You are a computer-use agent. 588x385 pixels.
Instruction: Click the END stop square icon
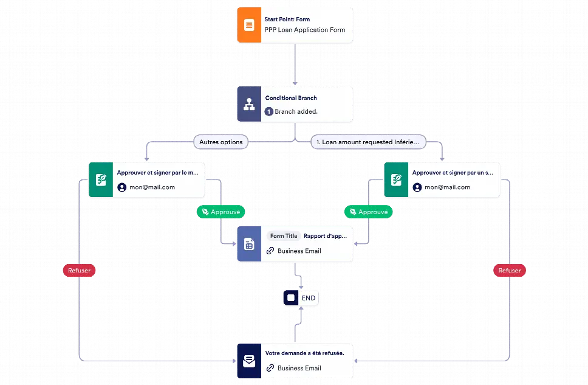point(291,298)
